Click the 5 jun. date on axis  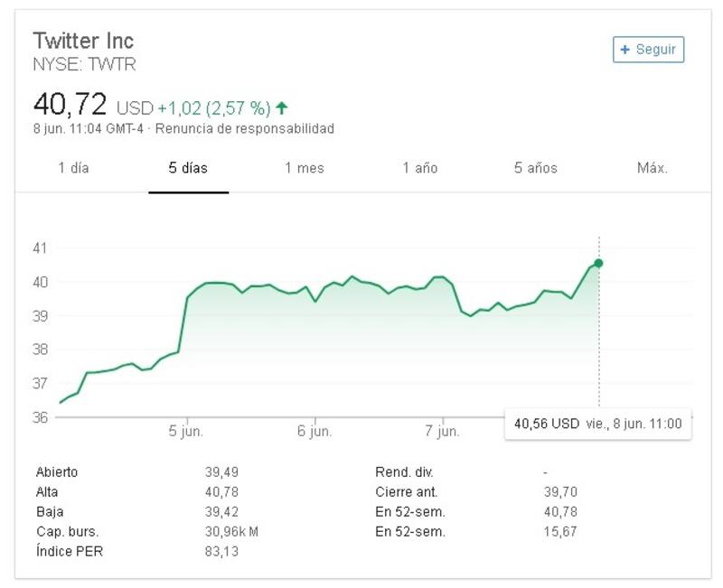[x=186, y=433]
